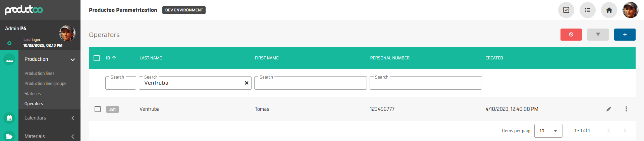Open the list view icon in header
The height and width of the screenshot is (141, 644).
click(587, 10)
